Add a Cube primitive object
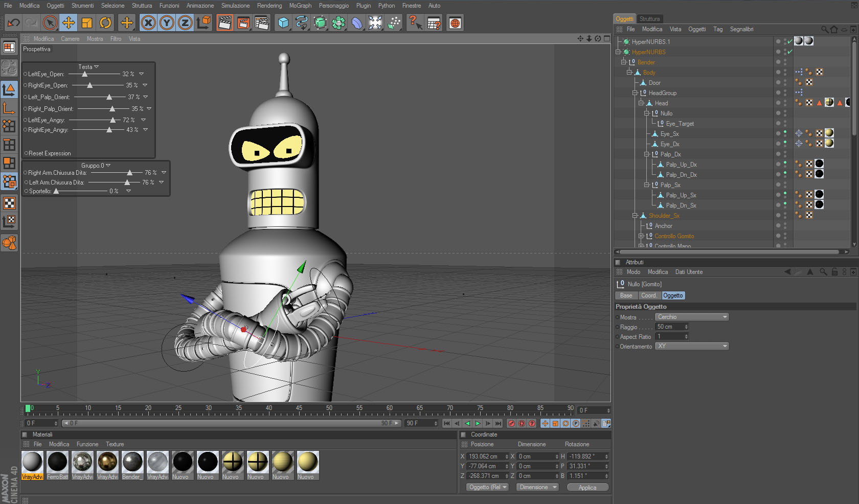Image resolution: width=859 pixels, height=504 pixels. coord(283,23)
